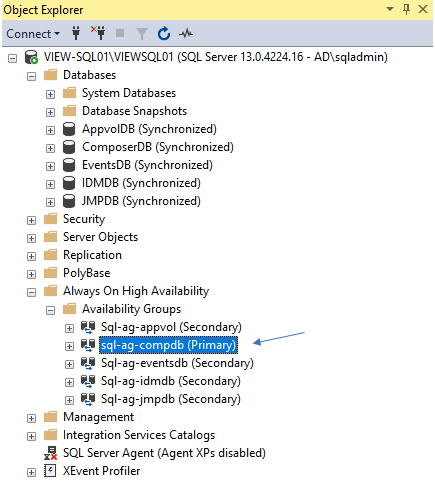435x485 pixels.
Task: Click Sql-ag-idmdb availability group icon
Action: click(88, 381)
